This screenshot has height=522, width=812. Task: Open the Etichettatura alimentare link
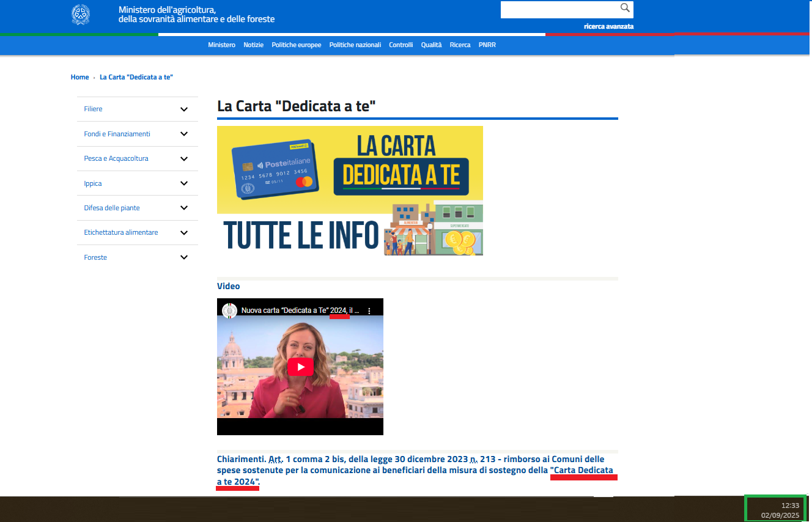coord(121,232)
